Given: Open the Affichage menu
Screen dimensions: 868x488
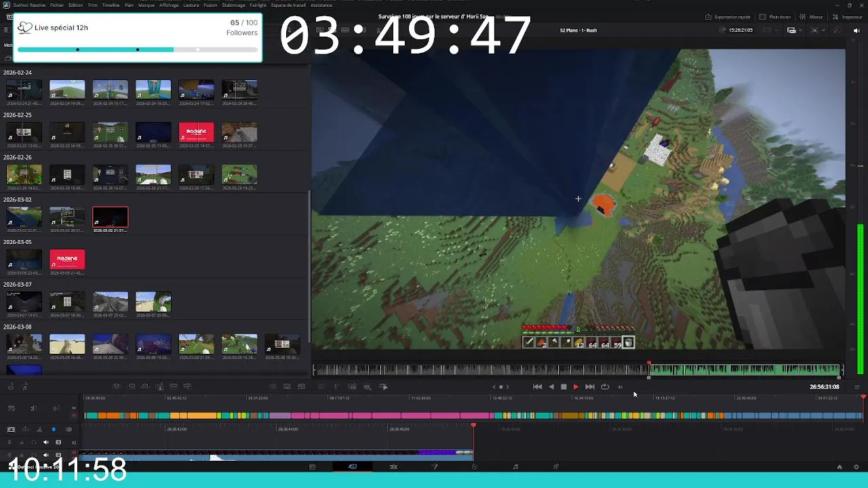Looking at the screenshot, I should coord(169,5).
